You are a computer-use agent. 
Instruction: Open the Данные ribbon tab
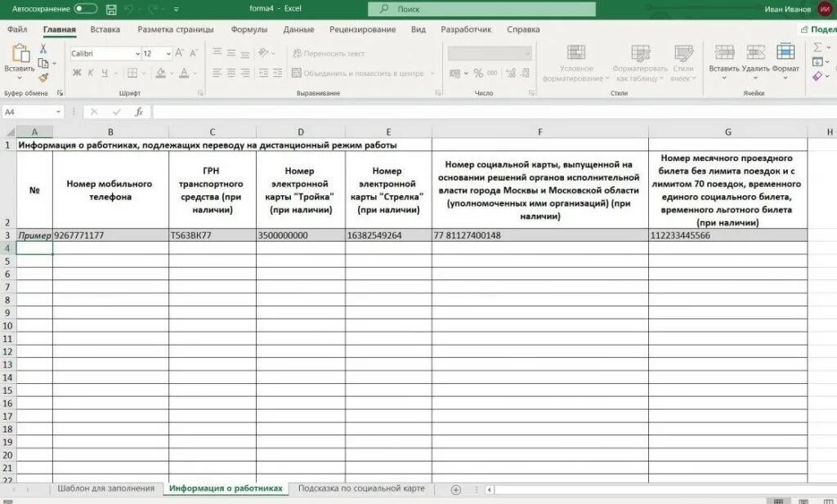point(298,29)
